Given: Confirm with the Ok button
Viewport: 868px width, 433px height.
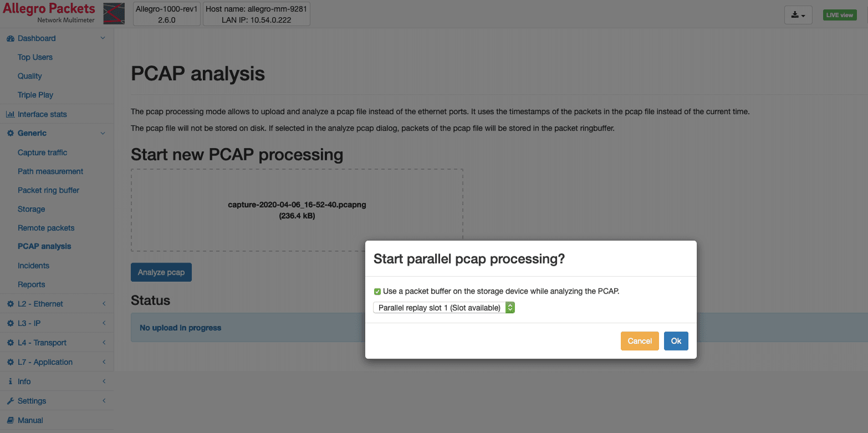Looking at the screenshot, I should tap(676, 341).
